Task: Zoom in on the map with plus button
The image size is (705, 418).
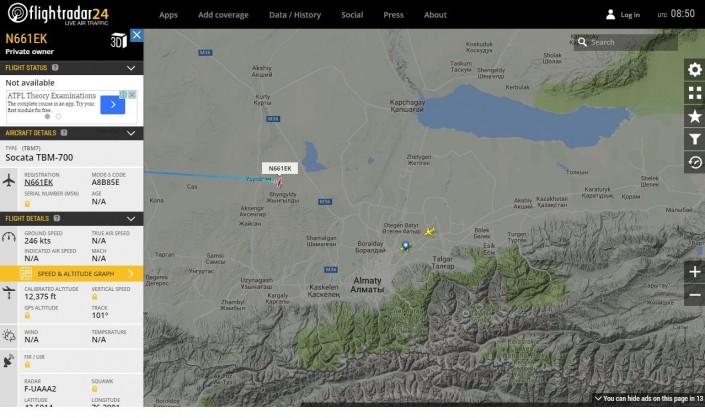Action: (695, 272)
